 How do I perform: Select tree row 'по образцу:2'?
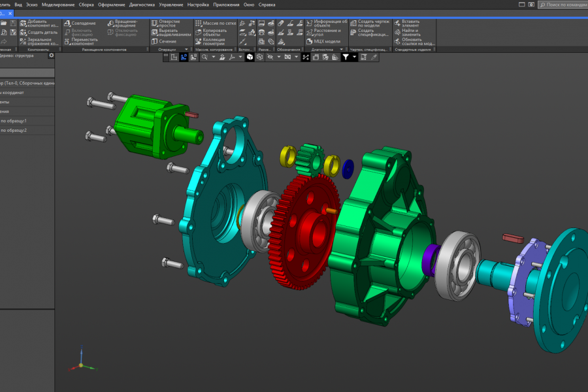click(27, 130)
